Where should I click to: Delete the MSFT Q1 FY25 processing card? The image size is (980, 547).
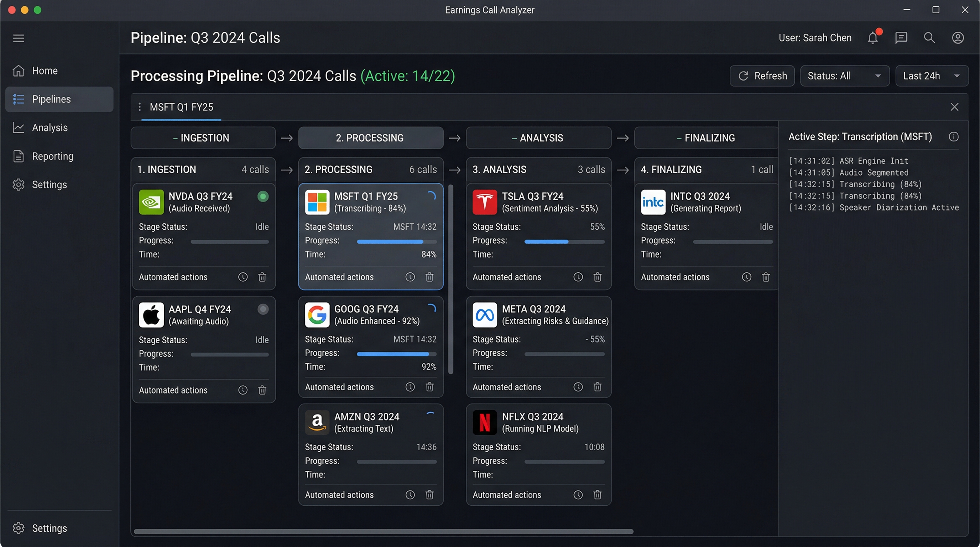click(429, 277)
